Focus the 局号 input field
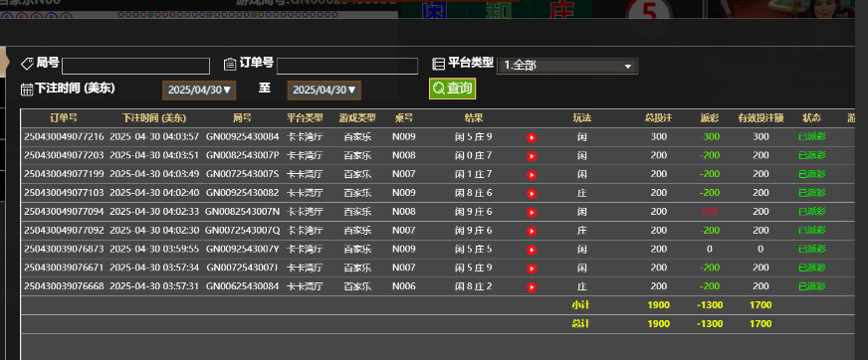 click(x=135, y=67)
